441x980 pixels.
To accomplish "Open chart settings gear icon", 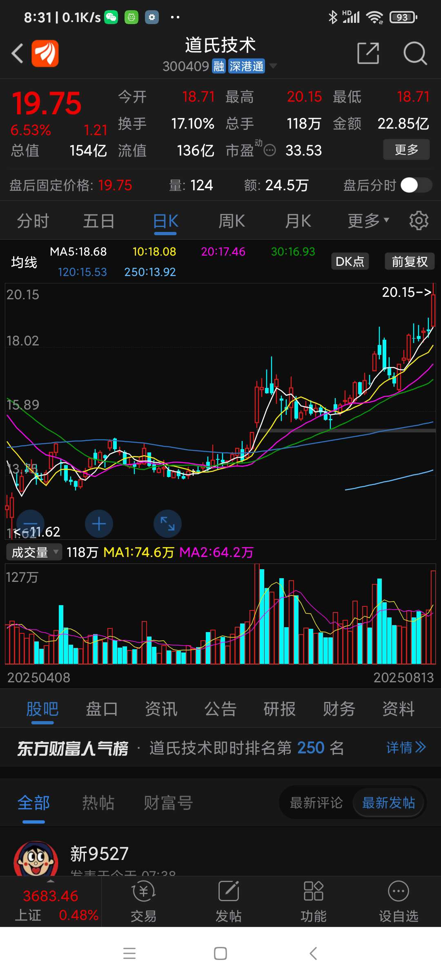I will tap(419, 221).
